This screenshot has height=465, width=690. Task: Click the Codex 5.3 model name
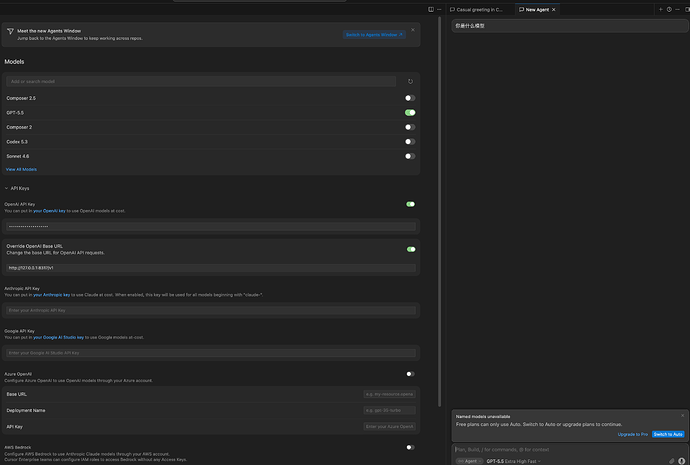click(x=17, y=142)
